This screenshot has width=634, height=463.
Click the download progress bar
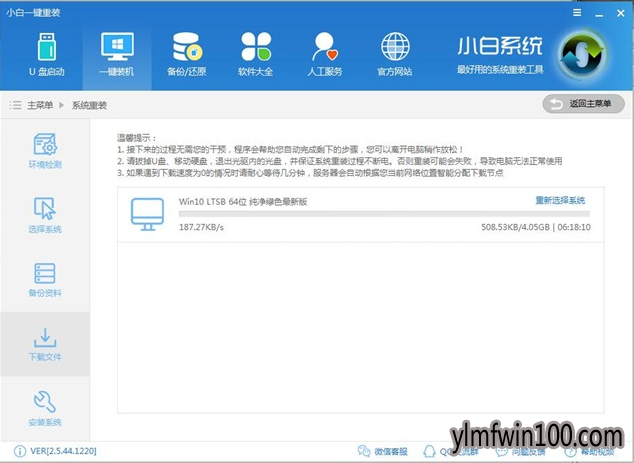pyautogui.click(x=384, y=214)
